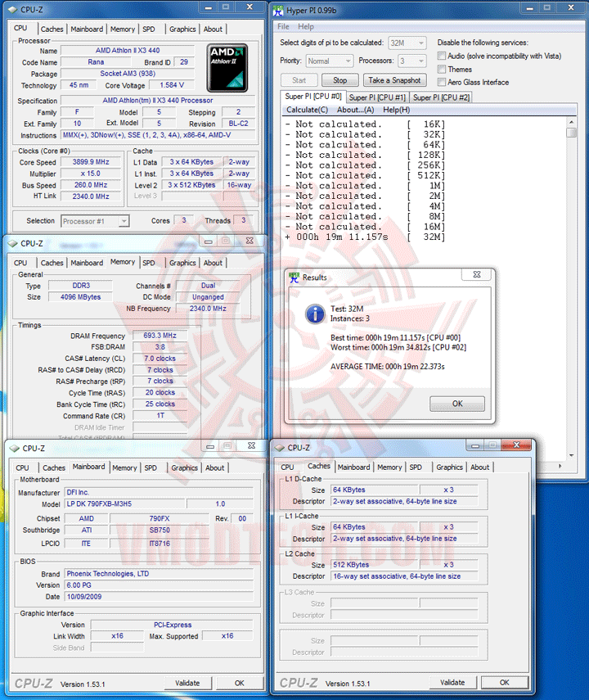Click the L2 Cache Size 512 KBytes value
Image resolution: width=589 pixels, height=700 pixels.
click(374, 565)
